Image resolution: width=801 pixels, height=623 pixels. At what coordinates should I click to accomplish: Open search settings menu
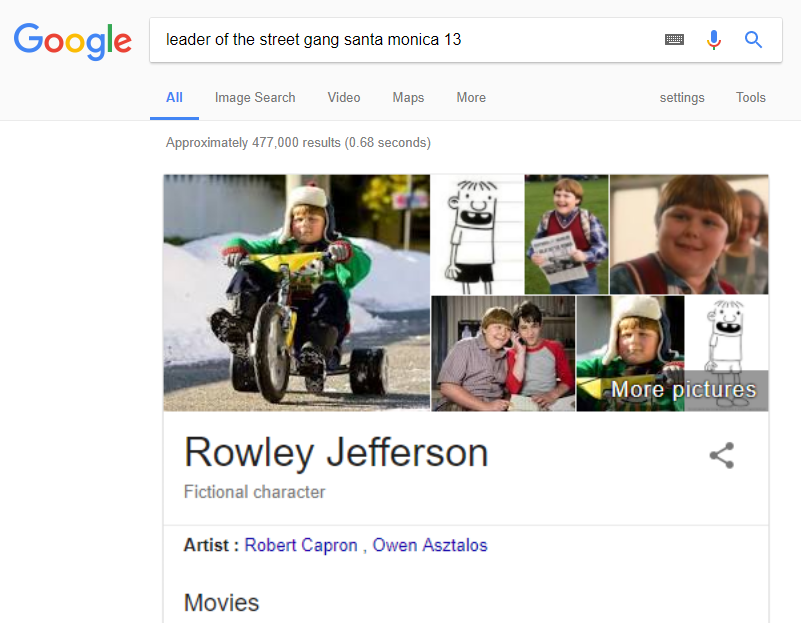pos(682,98)
